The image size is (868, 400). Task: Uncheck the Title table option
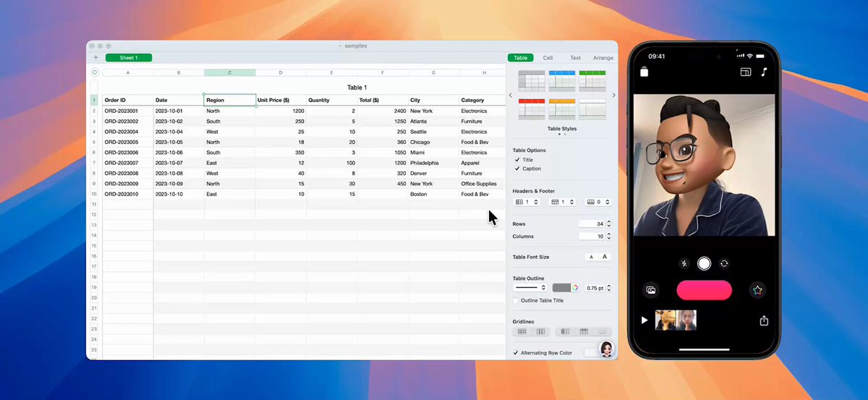pos(516,160)
